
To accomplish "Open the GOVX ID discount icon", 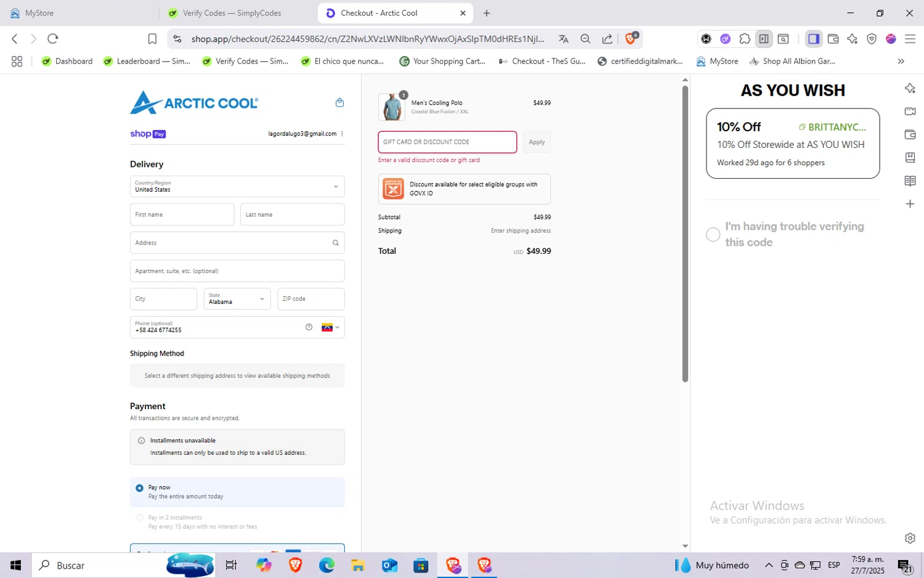I will (393, 189).
